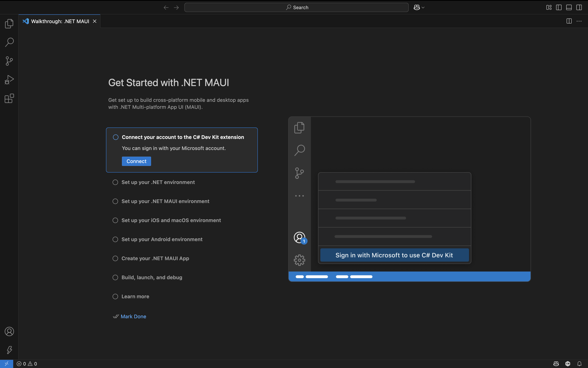Navigate back using the back arrow
Screen dimensions: 588x368
(166, 7)
